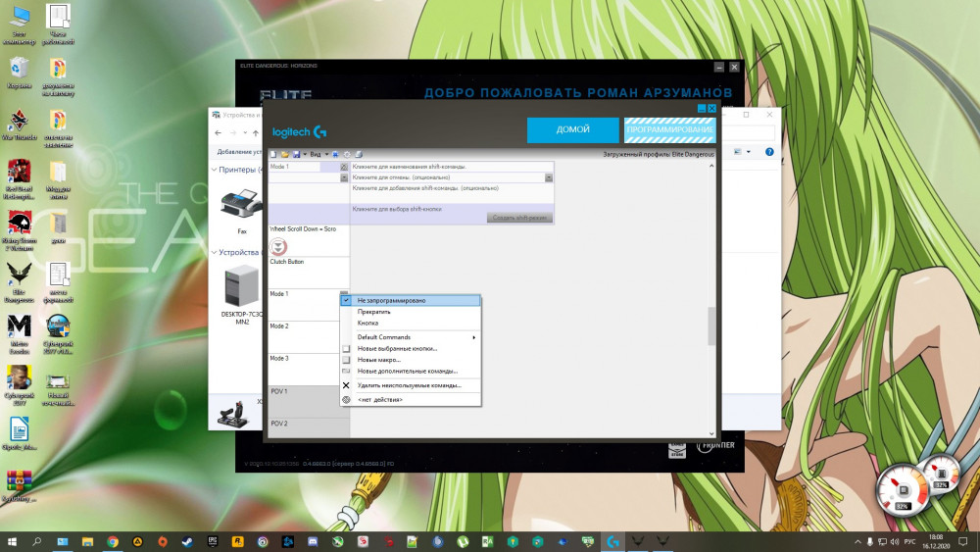Open Discord from the taskbar

(313, 541)
